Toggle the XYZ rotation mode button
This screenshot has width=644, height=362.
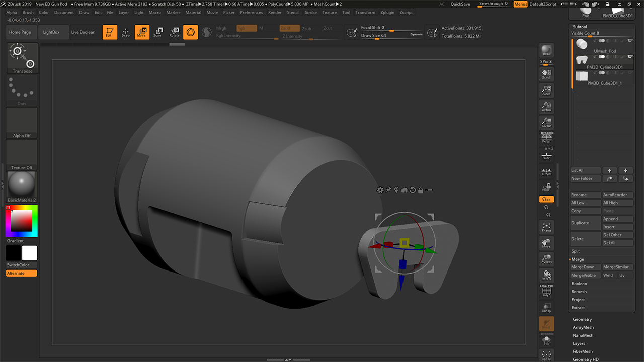pyautogui.click(x=546, y=199)
